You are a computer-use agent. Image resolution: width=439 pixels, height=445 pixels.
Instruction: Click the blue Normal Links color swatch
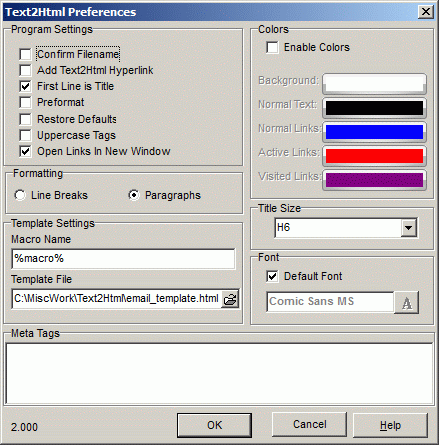(374, 132)
